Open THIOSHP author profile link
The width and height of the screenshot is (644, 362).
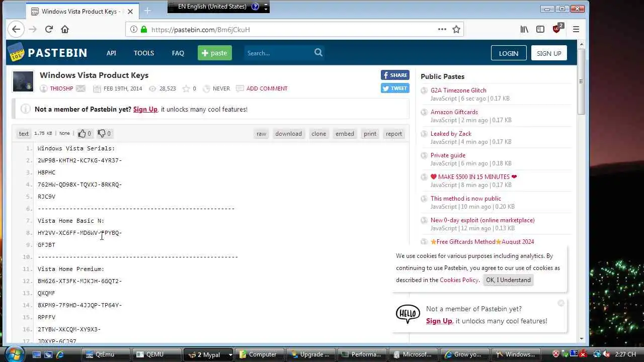[x=61, y=88]
